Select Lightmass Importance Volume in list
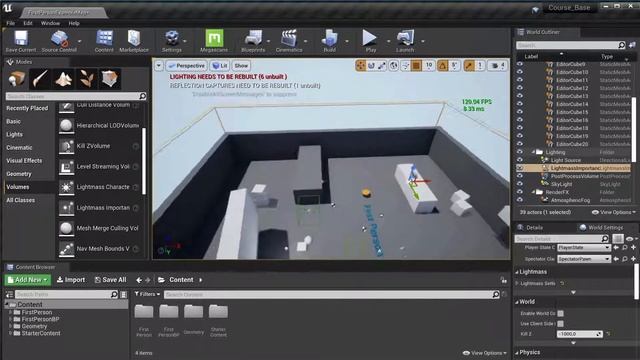 click(x=100, y=208)
